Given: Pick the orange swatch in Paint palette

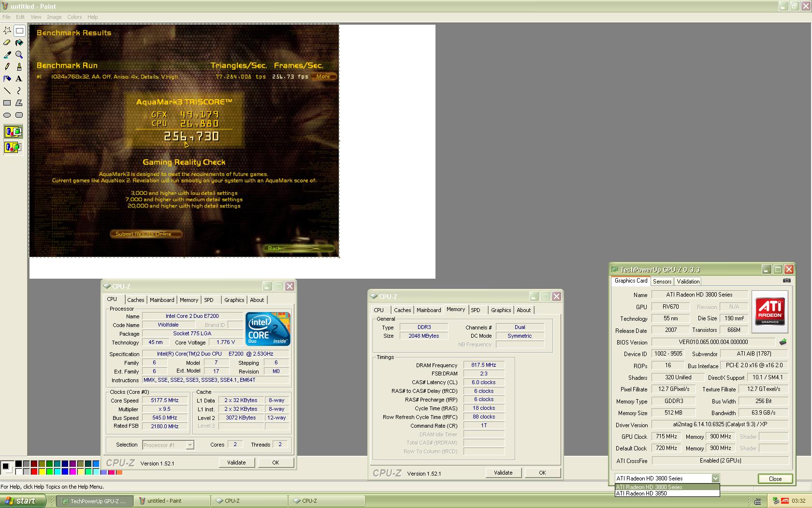Looking at the screenshot, I should 119,472.
